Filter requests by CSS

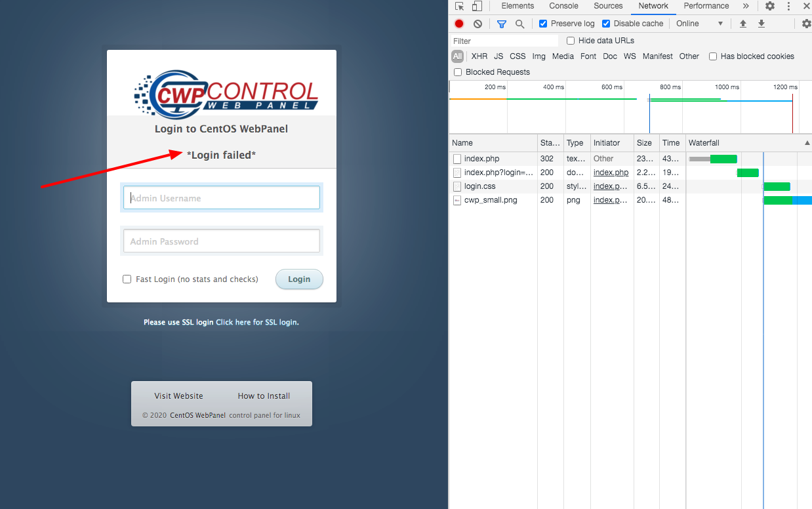518,56
